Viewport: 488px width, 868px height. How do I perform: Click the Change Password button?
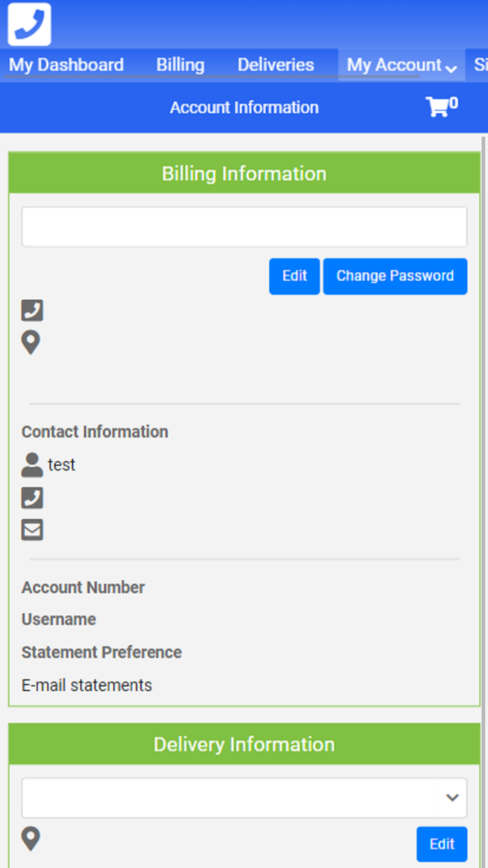point(395,276)
